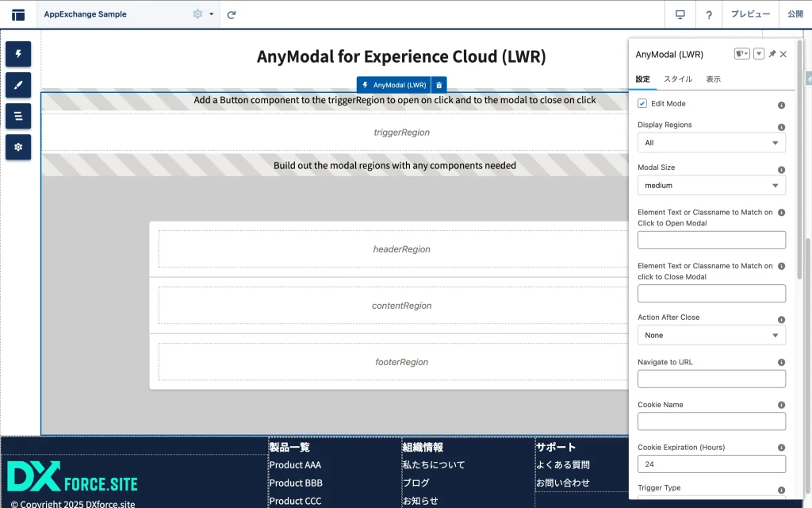This screenshot has height=508, width=812.
Task: Click the help question mark icon
Action: click(x=709, y=14)
